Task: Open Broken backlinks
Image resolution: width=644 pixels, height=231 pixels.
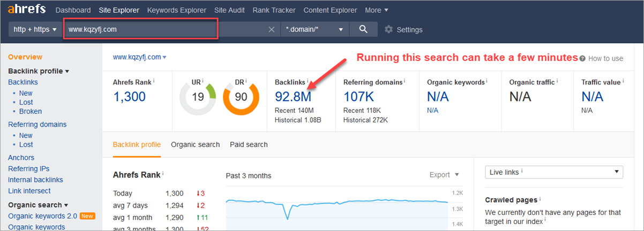Action: (x=31, y=111)
